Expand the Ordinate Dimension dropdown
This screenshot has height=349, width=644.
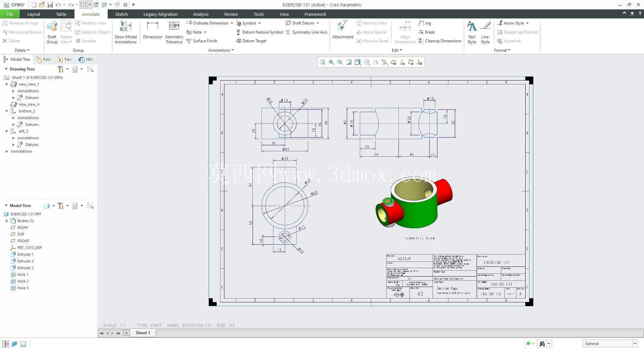coord(232,23)
